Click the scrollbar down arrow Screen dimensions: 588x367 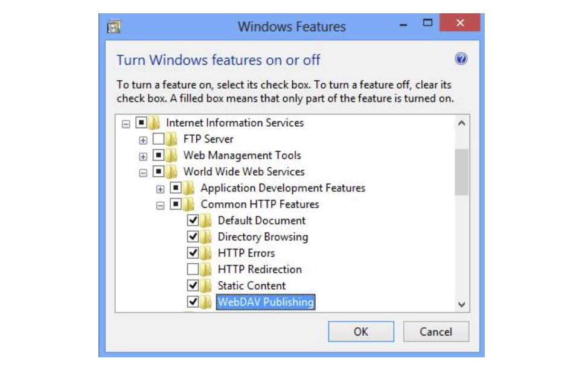(x=462, y=305)
